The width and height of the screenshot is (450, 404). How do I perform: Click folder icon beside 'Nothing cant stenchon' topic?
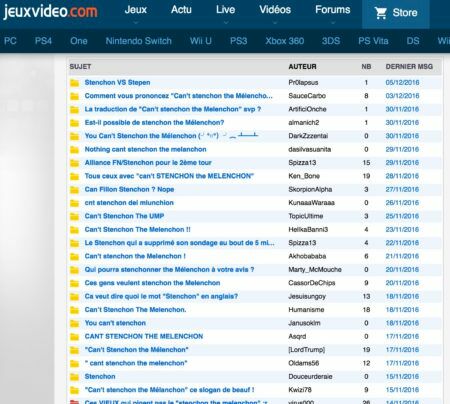[x=74, y=149]
